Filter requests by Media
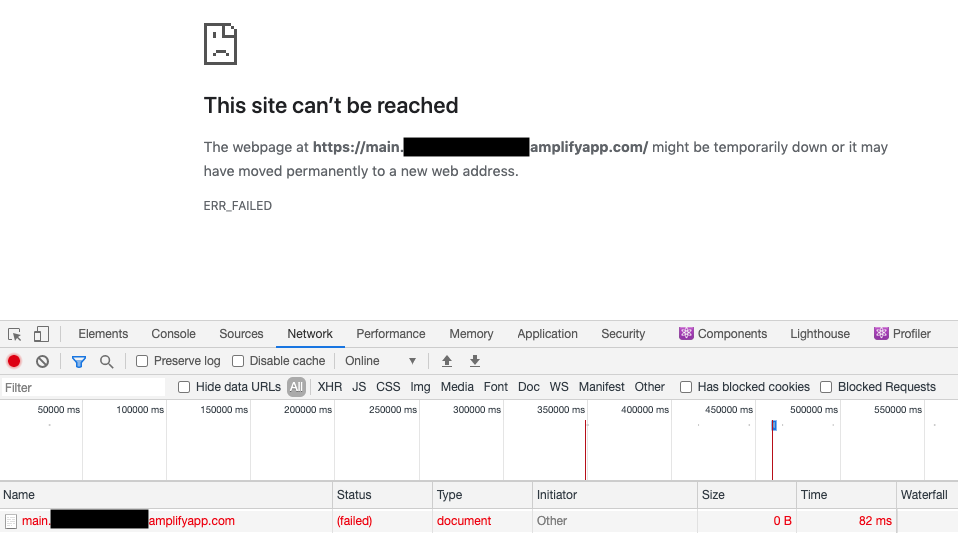This screenshot has height=533, width=958. 457,387
